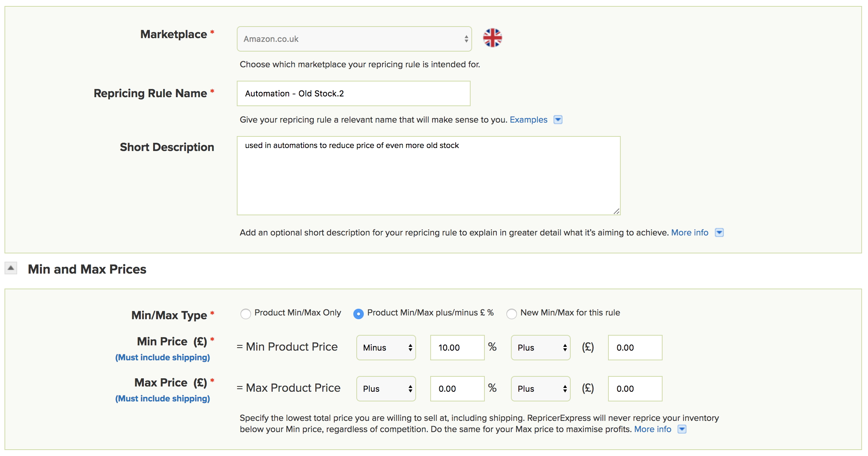Select New Min/Max for this rule option
The width and height of the screenshot is (868, 456).
[512, 314]
